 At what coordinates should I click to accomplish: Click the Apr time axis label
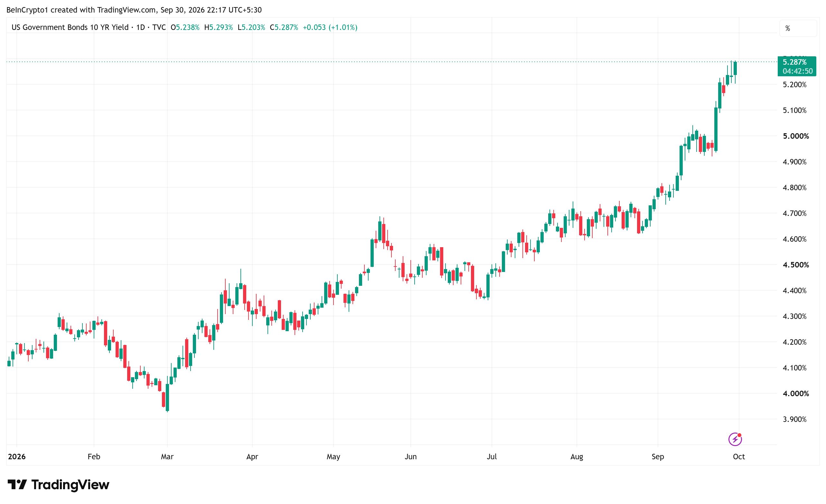coord(252,457)
